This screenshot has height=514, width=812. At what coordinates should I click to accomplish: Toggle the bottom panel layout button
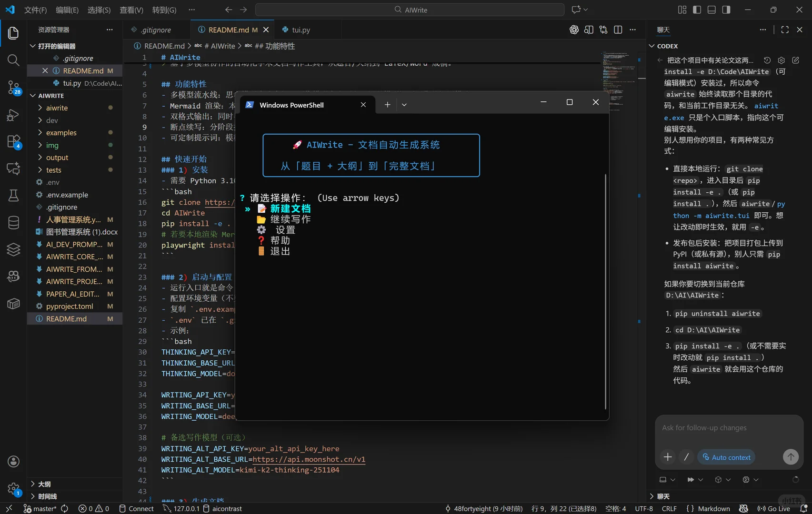(x=712, y=10)
